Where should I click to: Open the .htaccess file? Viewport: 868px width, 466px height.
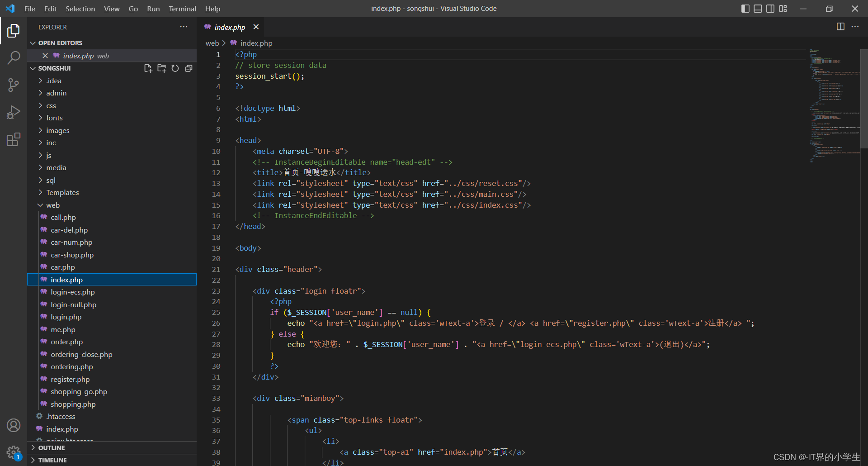(112, 417)
